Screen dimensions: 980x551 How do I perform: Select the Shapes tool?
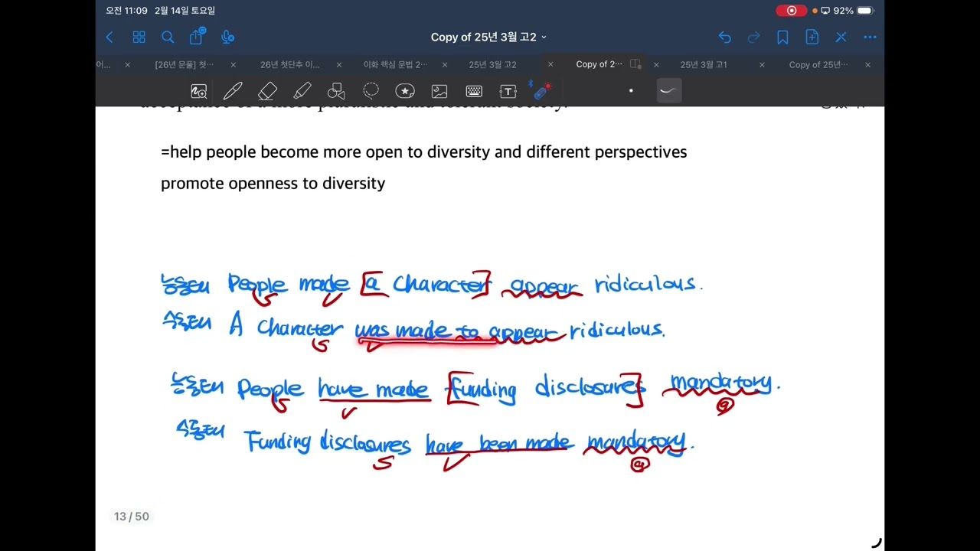[x=336, y=92]
